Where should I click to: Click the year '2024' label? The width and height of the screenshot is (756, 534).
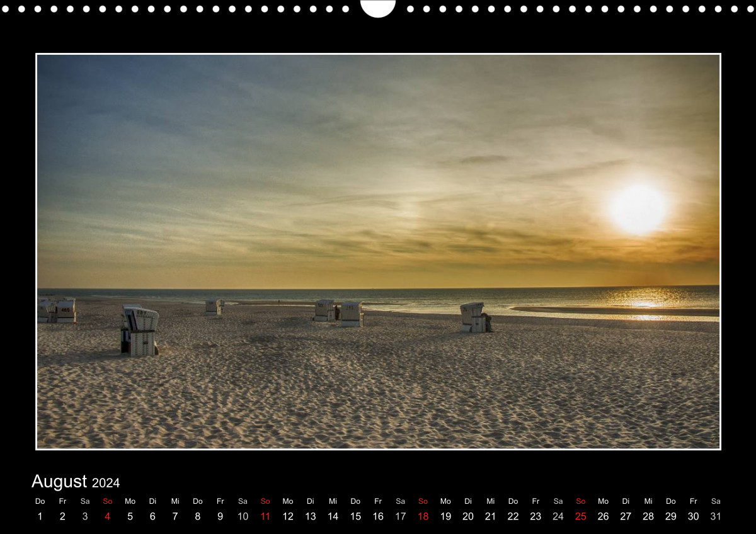click(106, 483)
